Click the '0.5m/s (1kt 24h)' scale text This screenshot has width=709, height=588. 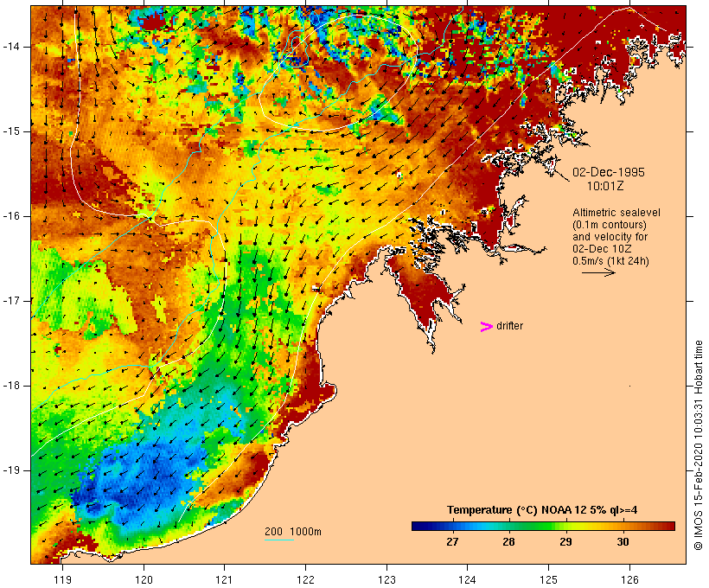pyautogui.click(x=611, y=261)
